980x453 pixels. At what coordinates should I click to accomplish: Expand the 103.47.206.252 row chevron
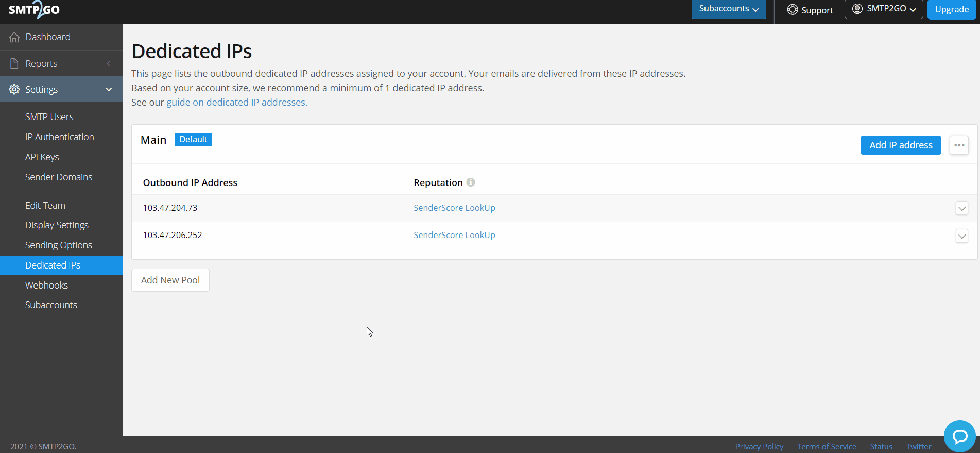pyautogui.click(x=961, y=236)
